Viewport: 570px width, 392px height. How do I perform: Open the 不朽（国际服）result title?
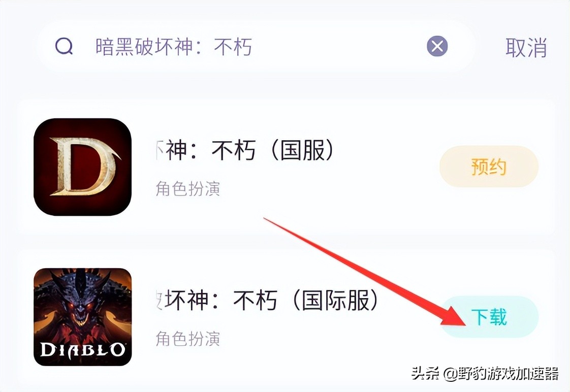pyautogui.click(x=267, y=301)
